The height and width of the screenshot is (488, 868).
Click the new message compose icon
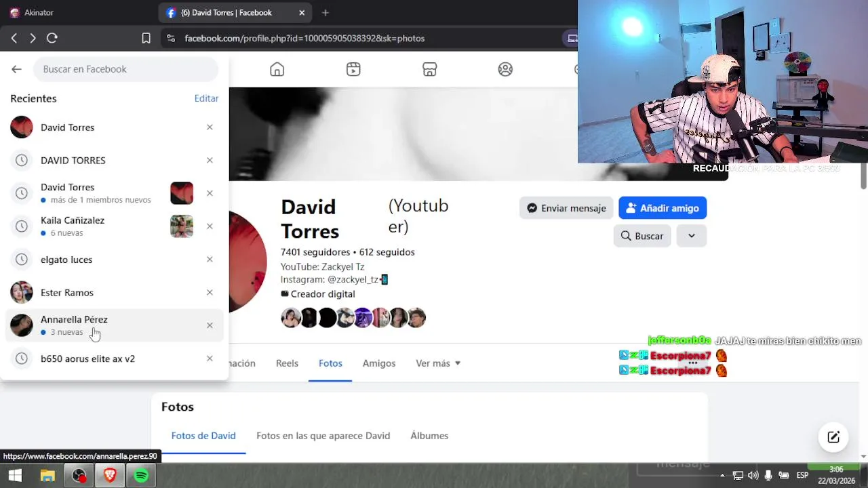click(833, 437)
